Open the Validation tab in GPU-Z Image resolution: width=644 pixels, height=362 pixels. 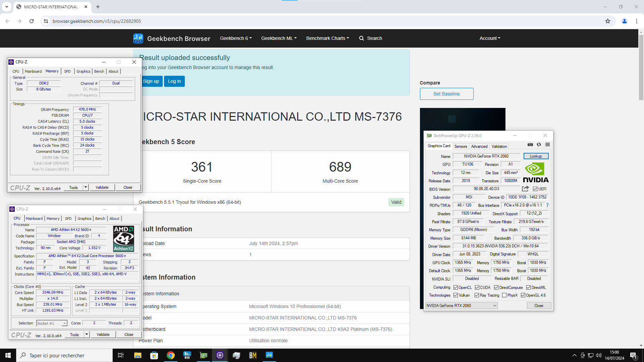(x=499, y=146)
